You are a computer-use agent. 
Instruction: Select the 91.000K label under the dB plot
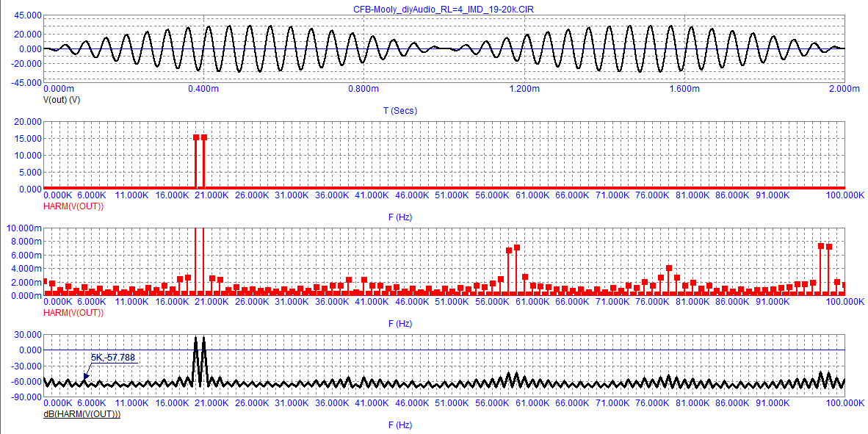(x=773, y=403)
